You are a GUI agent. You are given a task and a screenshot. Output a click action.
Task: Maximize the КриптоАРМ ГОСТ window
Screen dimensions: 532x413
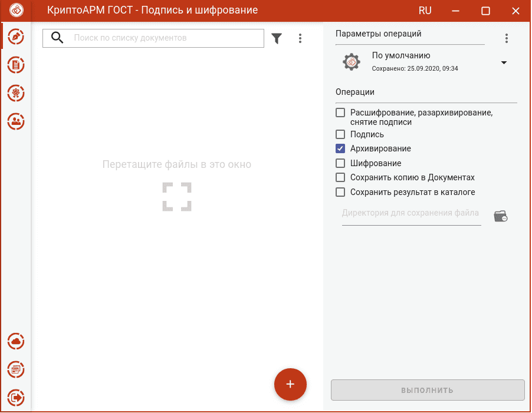485,11
